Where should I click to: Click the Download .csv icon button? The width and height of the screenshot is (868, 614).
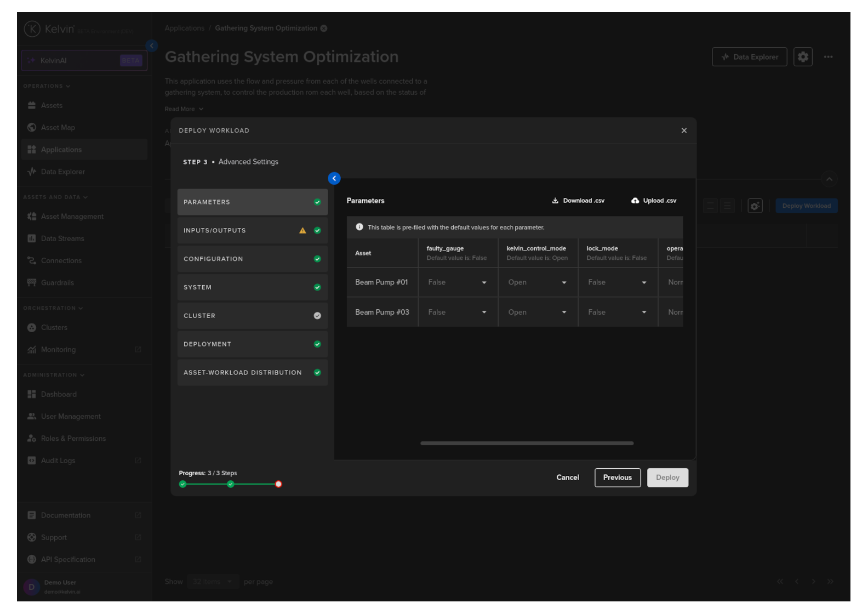555,201
